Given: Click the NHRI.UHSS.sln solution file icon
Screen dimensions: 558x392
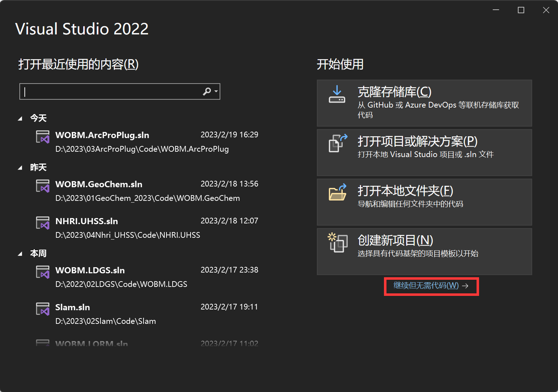Looking at the screenshot, I should pos(43,223).
